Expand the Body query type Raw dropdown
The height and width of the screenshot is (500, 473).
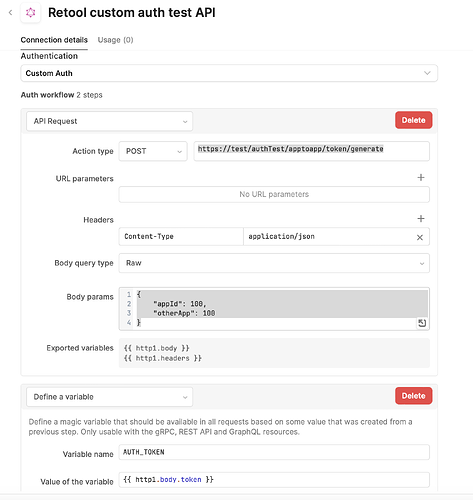click(x=274, y=263)
